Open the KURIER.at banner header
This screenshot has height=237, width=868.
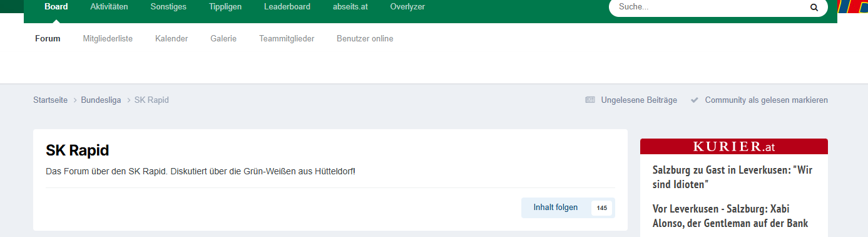[734, 147]
